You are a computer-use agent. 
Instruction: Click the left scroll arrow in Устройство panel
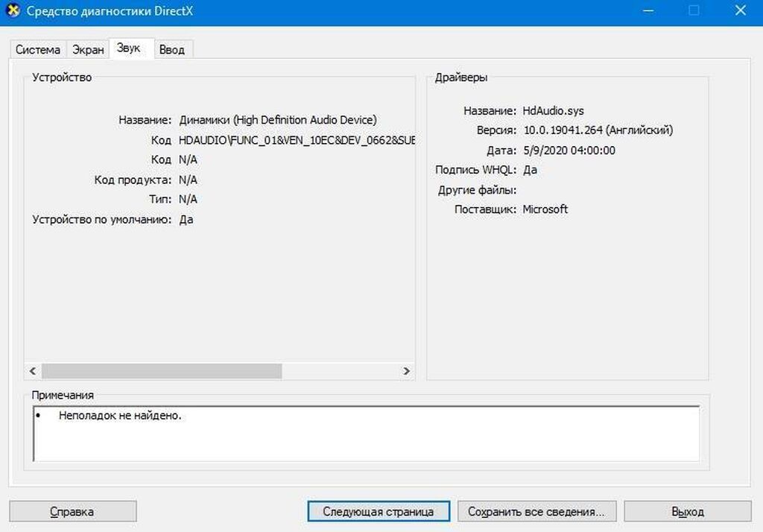(x=33, y=370)
